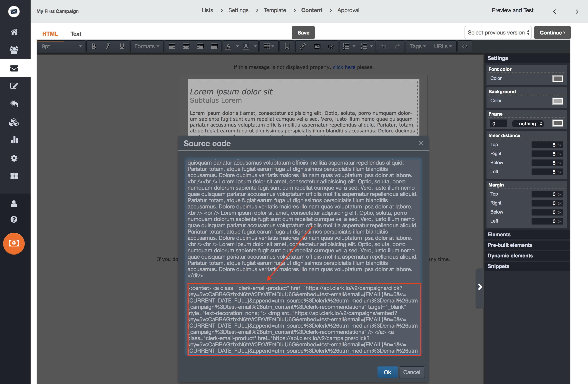The width and height of the screenshot is (588, 384).
Task: Click the Italic formatting icon
Action: [x=107, y=46]
